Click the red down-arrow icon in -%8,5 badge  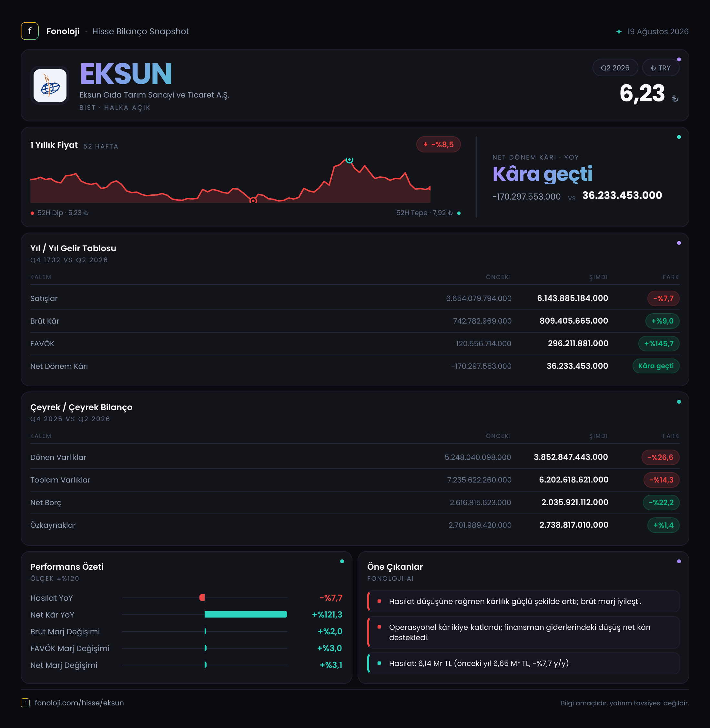point(425,144)
